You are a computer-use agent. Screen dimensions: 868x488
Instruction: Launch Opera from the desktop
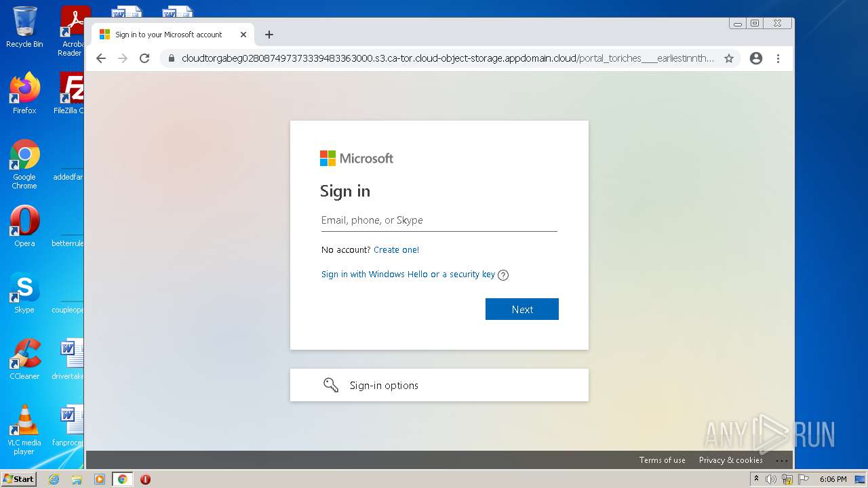click(24, 226)
